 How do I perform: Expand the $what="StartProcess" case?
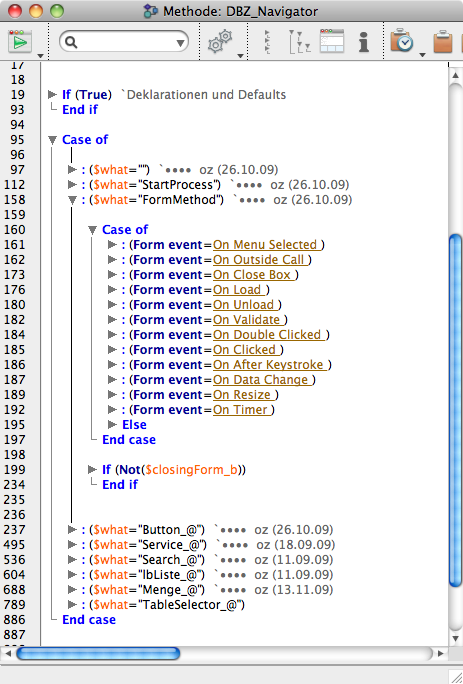pyautogui.click(x=72, y=185)
